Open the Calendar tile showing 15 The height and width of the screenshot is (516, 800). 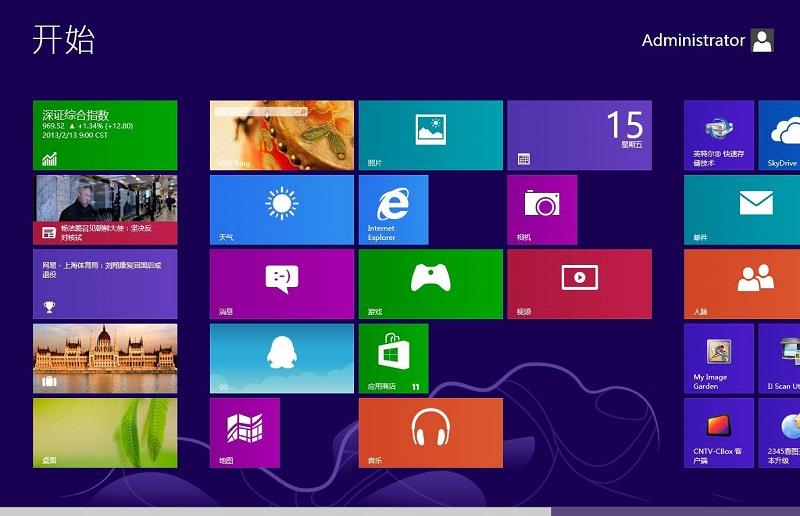pos(580,135)
